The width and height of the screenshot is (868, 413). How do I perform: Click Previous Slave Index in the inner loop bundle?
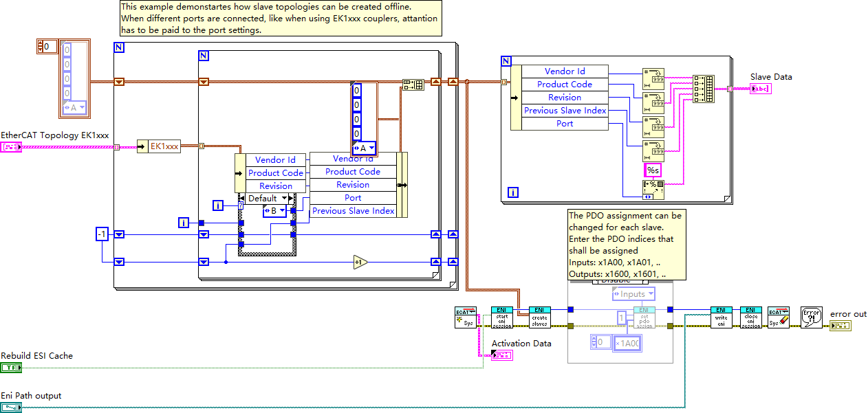[x=354, y=211]
